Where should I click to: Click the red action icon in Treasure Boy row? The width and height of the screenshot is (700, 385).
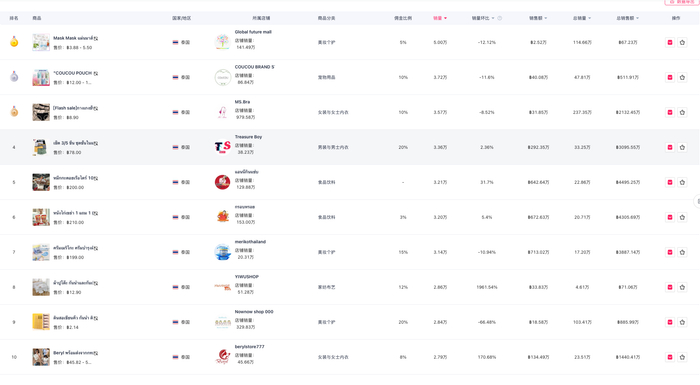[670, 147]
